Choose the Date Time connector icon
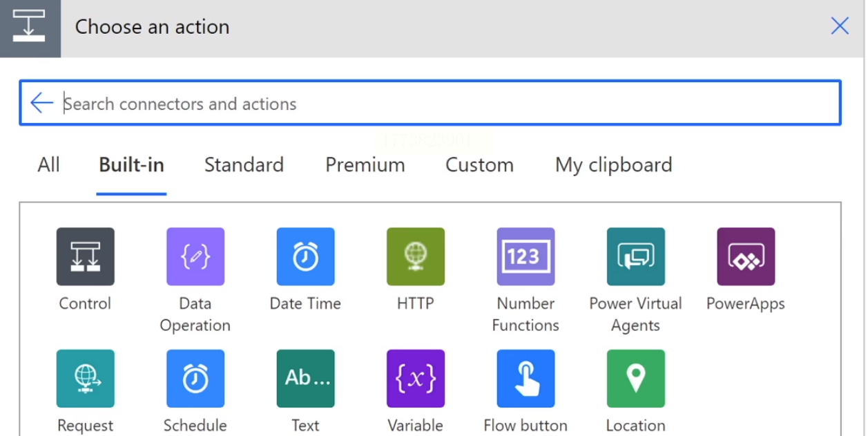The height and width of the screenshot is (436, 868). (305, 257)
